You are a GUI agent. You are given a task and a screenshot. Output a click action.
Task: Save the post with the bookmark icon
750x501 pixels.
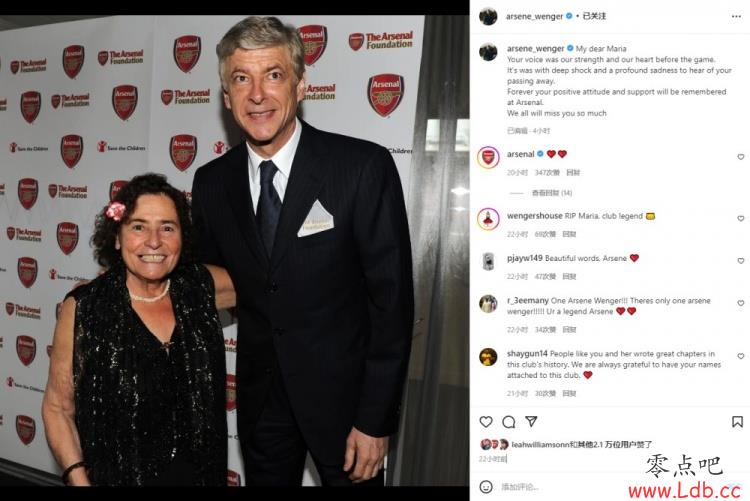(737, 422)
